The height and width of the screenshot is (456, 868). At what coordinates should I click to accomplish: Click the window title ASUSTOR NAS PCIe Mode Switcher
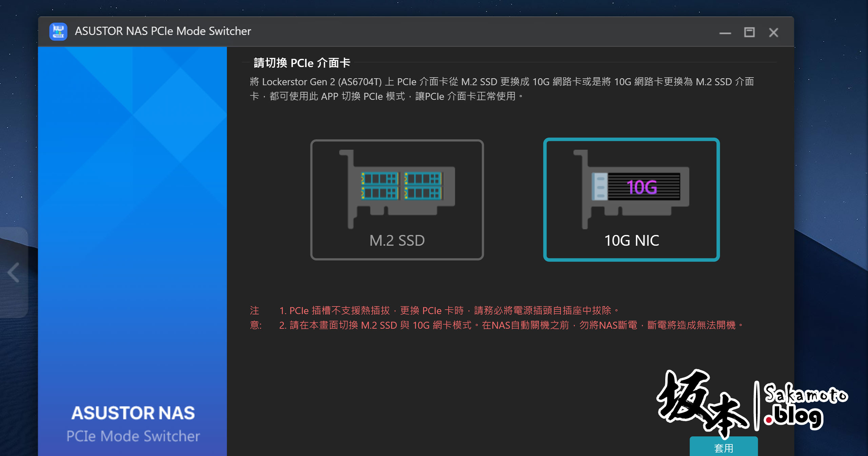[163, 31]
